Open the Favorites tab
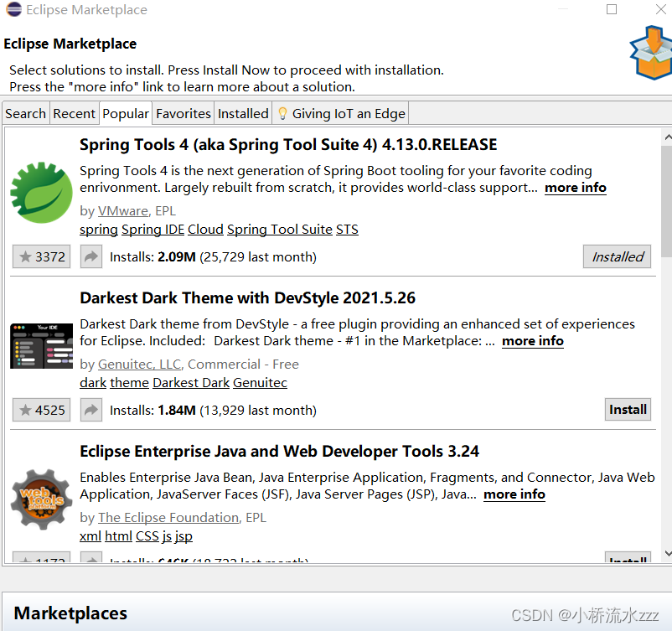Screen dimensions: 672x631 click(x=184, y=114)
